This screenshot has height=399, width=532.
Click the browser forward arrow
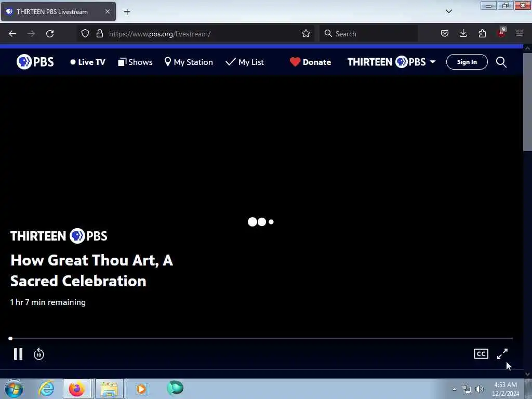(31, 34)
